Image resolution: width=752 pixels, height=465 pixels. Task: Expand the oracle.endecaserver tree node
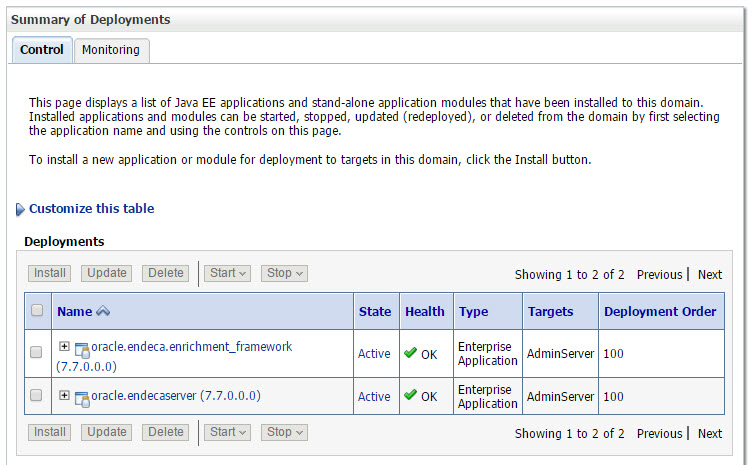click(x=64, y=395)
